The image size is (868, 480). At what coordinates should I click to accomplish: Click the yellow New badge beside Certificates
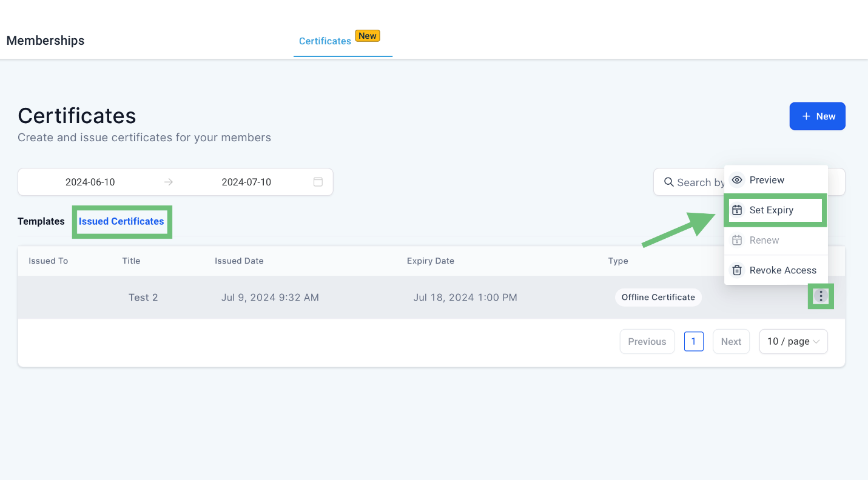pyautogui.click(x=368, y=36)
